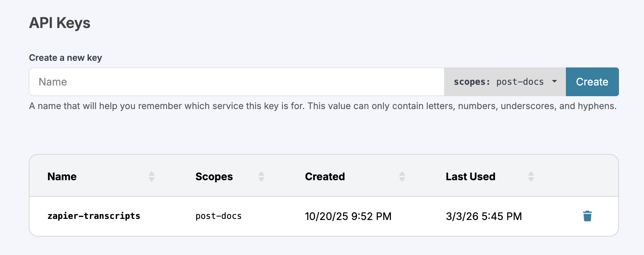
Task: Focus the Name input field
Action: pos(237,82)
